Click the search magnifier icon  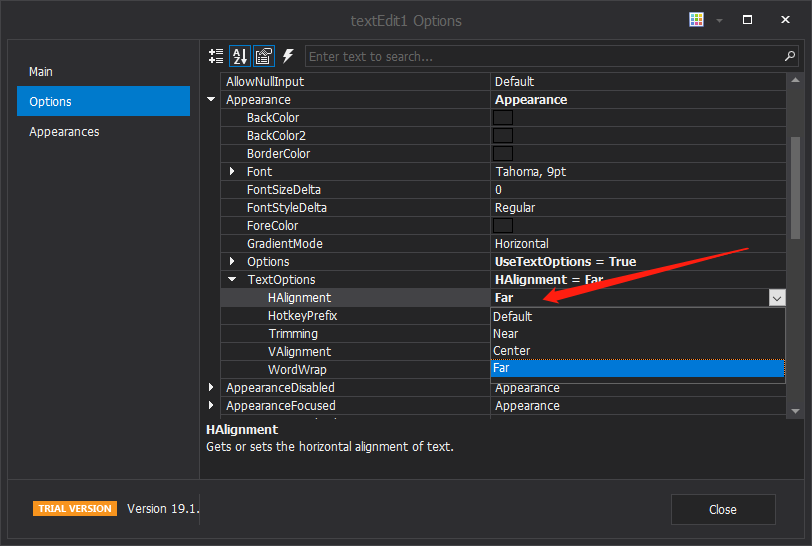[x=790, y=56]
